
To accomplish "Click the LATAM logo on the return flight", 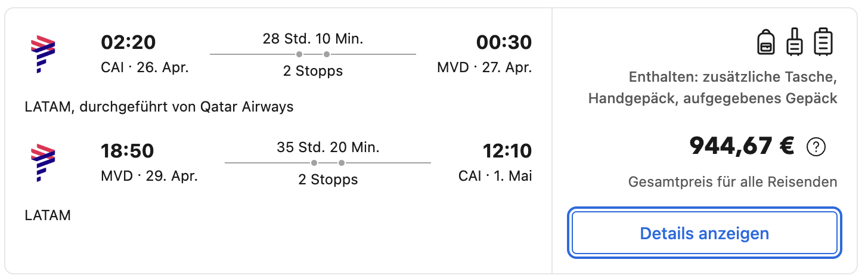I will (x=43, y=162).
